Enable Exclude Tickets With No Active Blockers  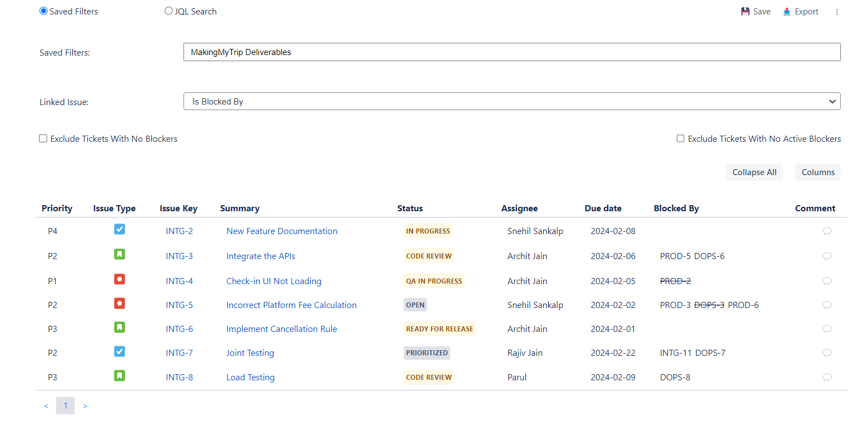pos(680,138)
